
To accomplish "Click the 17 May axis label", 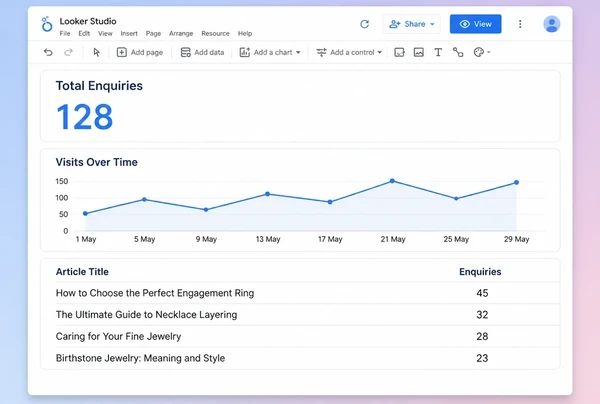I will pyautogui.click(x=330, y=239).
